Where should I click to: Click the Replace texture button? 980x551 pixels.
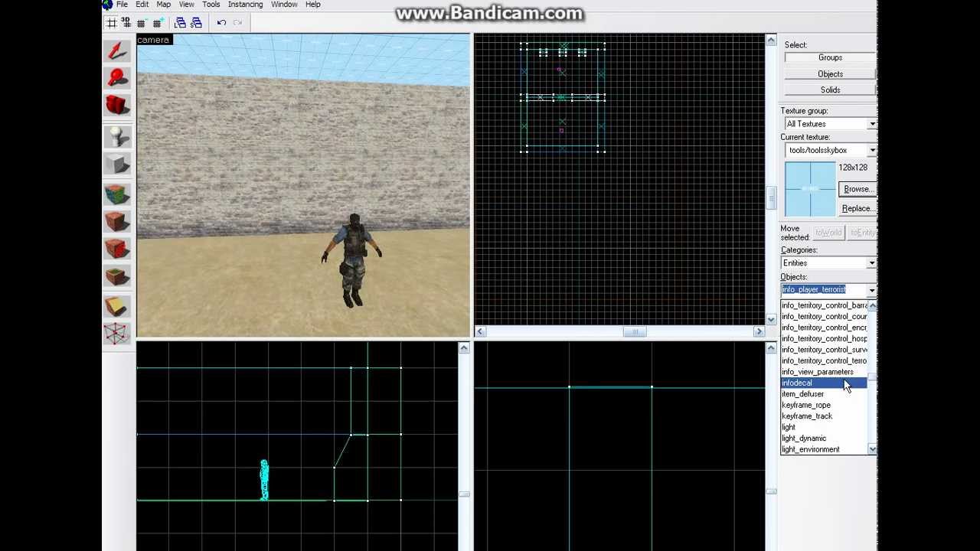point(857,208)
